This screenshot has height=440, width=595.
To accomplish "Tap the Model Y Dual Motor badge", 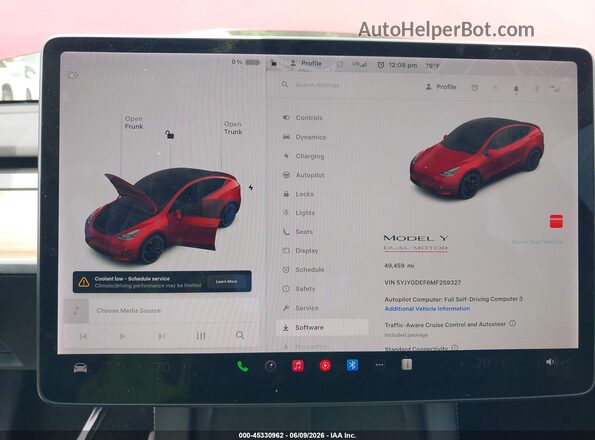I will pyautogui.click(x=416, y=243).
